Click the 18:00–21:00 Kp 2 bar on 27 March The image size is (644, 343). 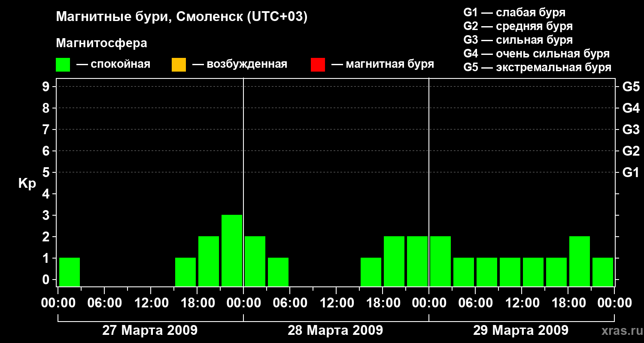tap(209, 261)
